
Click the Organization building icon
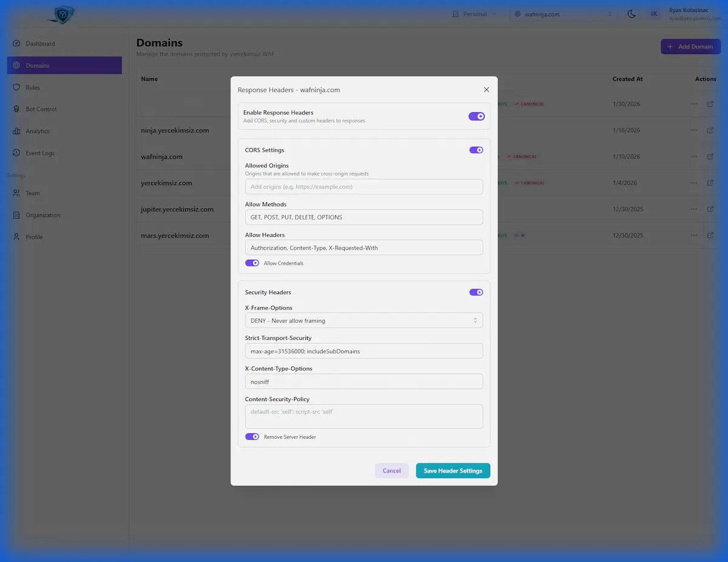point(16,215)
